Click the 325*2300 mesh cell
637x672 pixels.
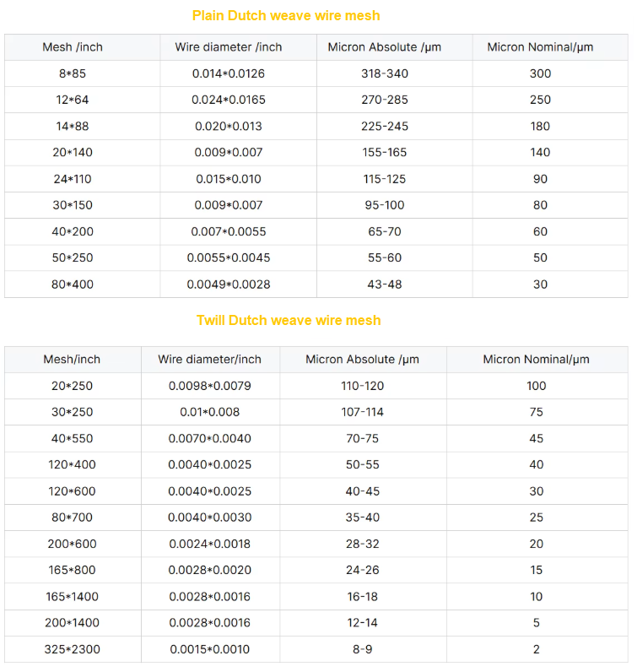pos(72,649)
